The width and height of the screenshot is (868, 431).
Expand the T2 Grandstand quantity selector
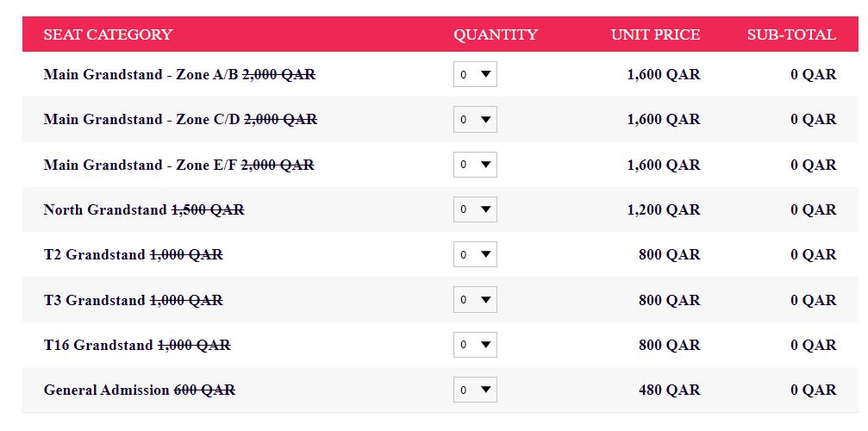pyautogui.click(x=475, y=254)
